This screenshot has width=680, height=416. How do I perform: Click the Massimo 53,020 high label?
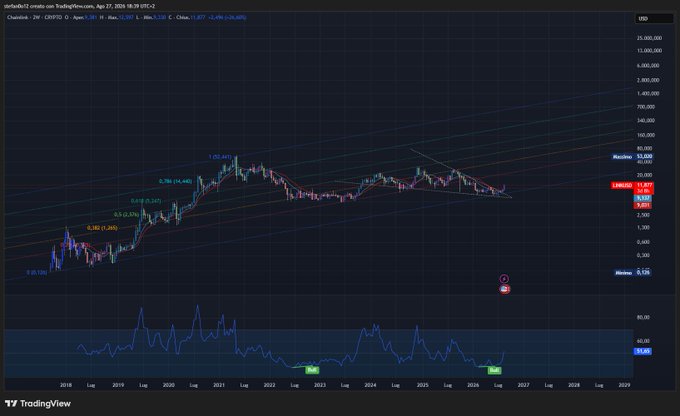(632, 157)
